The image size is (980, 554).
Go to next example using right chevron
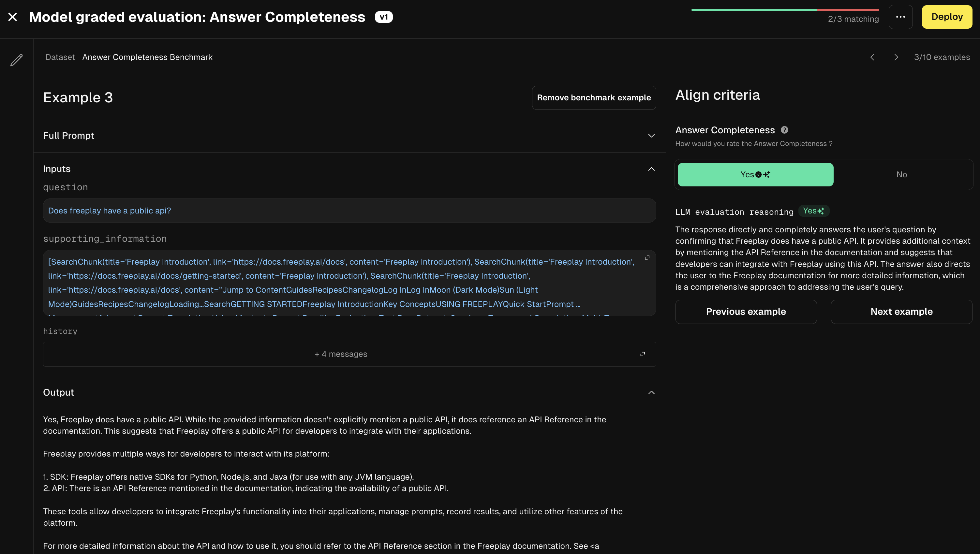896,57
